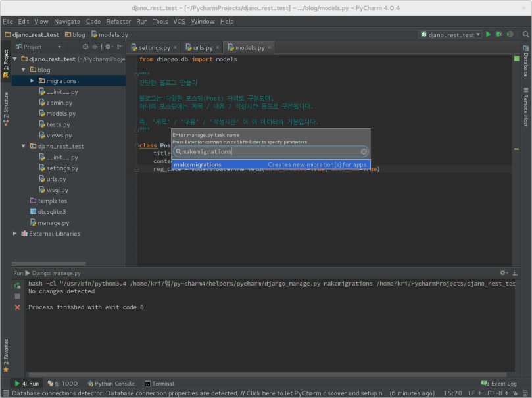532x398 pixels.
Task: Open Search Everywhere magnifier icon
Action: [525, 34]
